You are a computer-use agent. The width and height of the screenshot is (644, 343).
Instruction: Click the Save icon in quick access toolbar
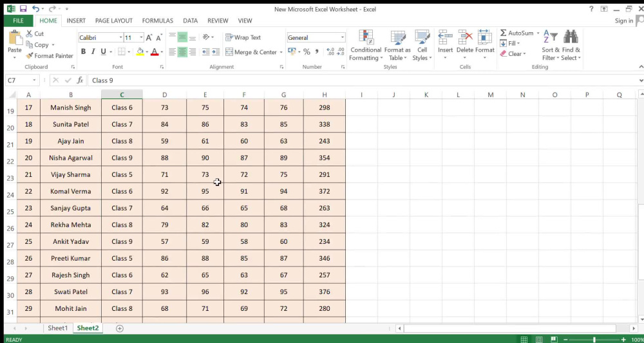[23, 8]
